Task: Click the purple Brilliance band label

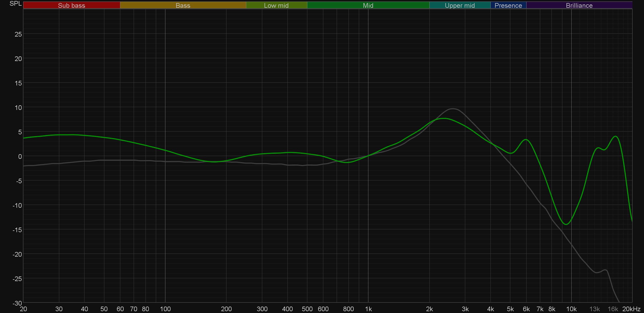Action: click(579, 5)
